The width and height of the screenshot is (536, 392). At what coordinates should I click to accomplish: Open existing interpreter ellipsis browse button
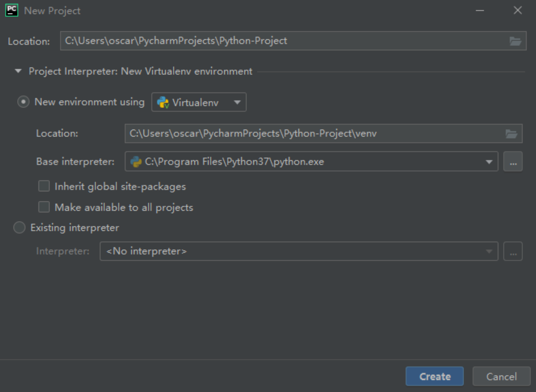point(513,252)
